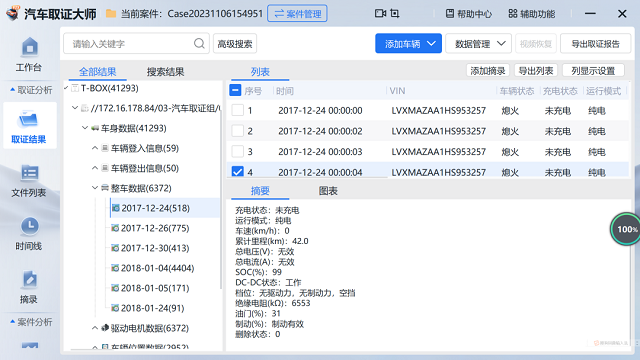Click the 充电状态 column header
Screen dimensions: 640x360
[x=560, y=91]
